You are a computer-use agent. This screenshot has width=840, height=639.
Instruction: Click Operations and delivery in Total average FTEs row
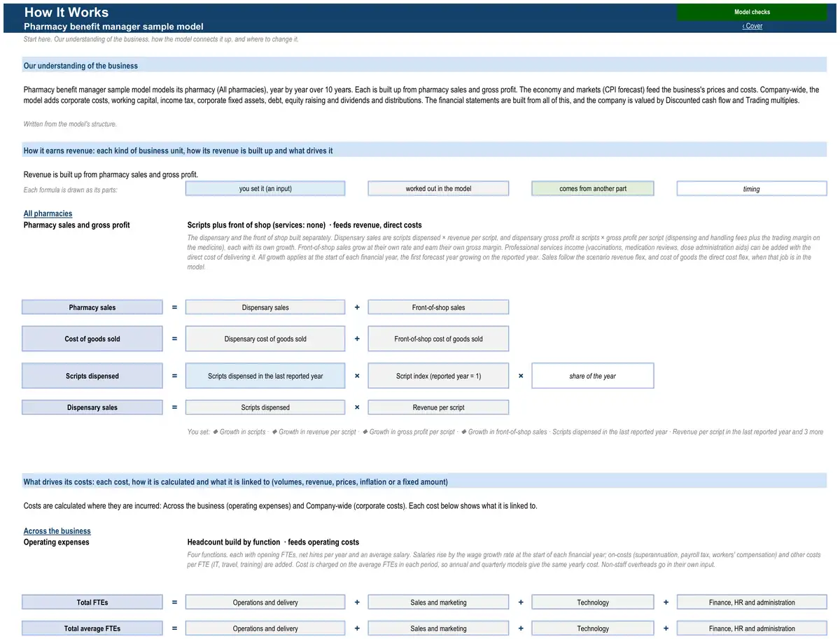265,629
